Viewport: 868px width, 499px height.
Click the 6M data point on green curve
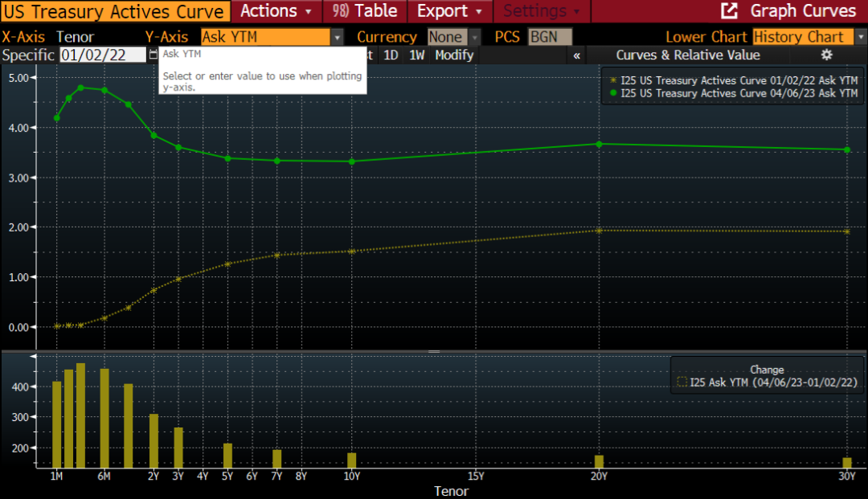tap(104, 90)
